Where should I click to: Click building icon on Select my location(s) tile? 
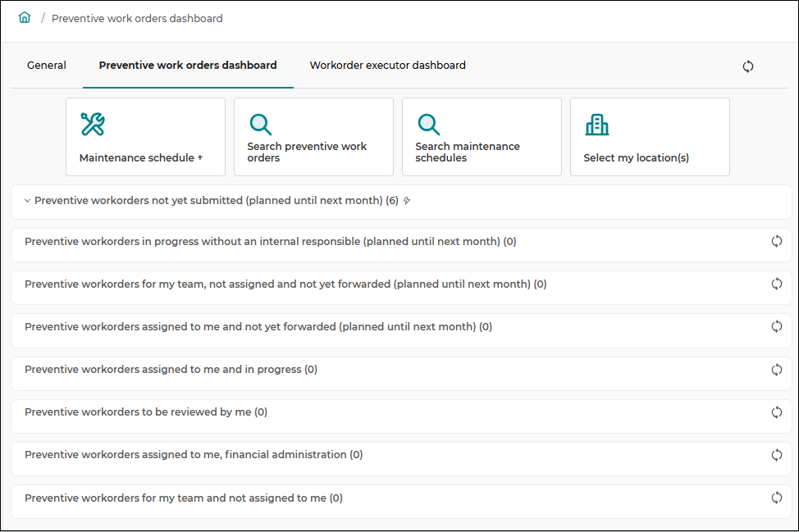coord(596,125)
